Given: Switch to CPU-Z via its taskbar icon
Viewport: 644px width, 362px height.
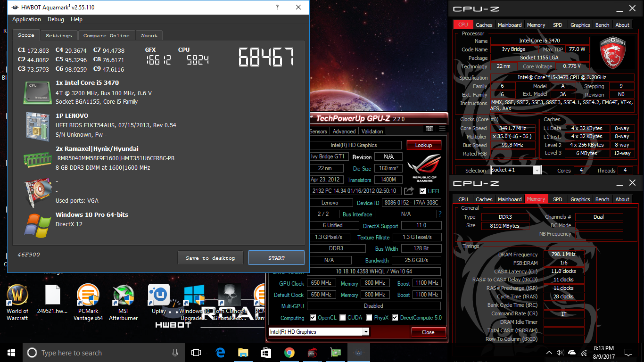Looking at the screenshot, I should 313,353.
